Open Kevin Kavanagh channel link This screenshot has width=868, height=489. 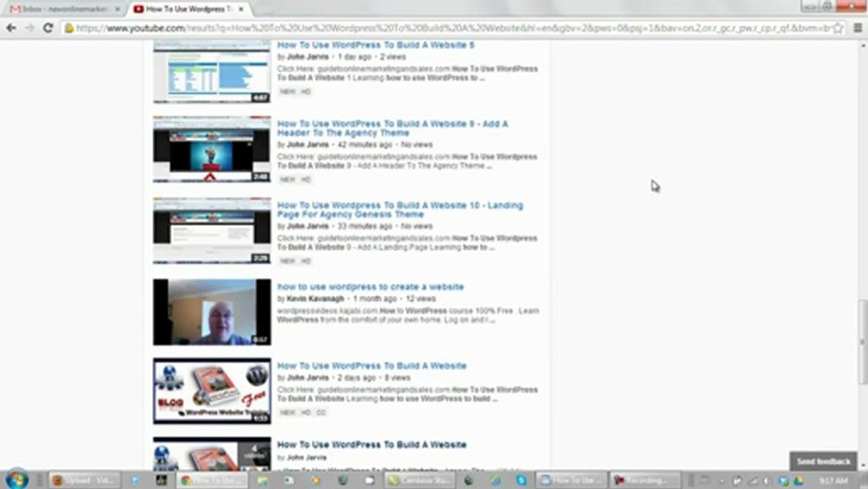click(x=316, y=299)
